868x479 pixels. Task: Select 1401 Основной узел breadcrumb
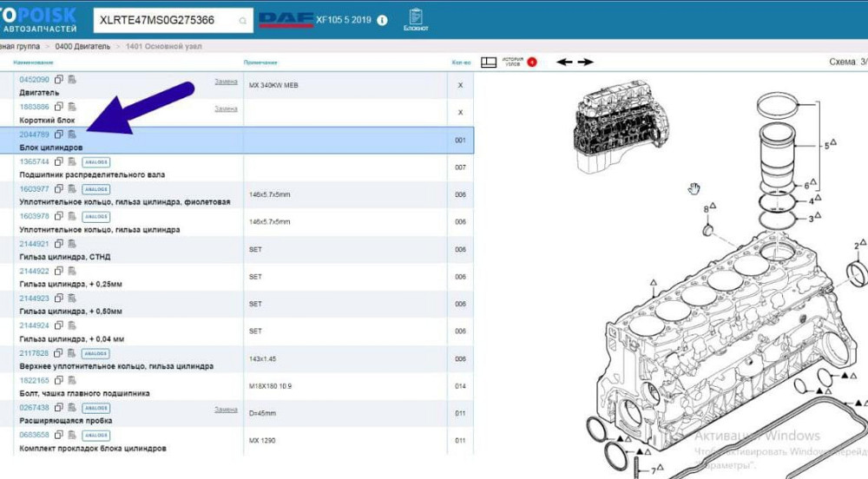coord(158,46)
